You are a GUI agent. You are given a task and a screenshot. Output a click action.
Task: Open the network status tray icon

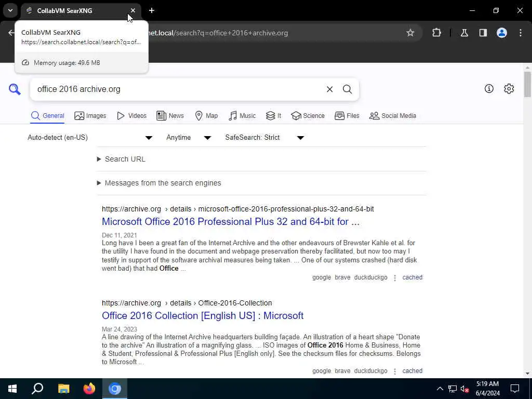tap(453, 389)
